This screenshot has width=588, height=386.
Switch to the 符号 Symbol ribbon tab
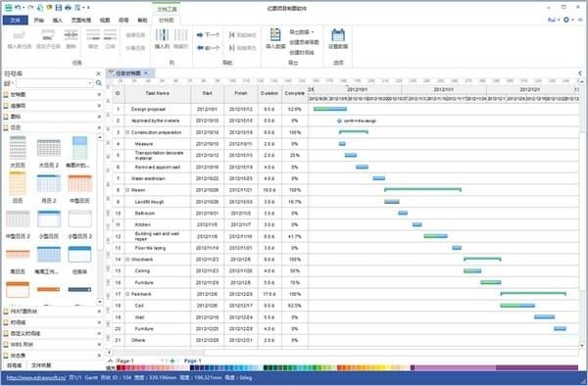(123, 20)
